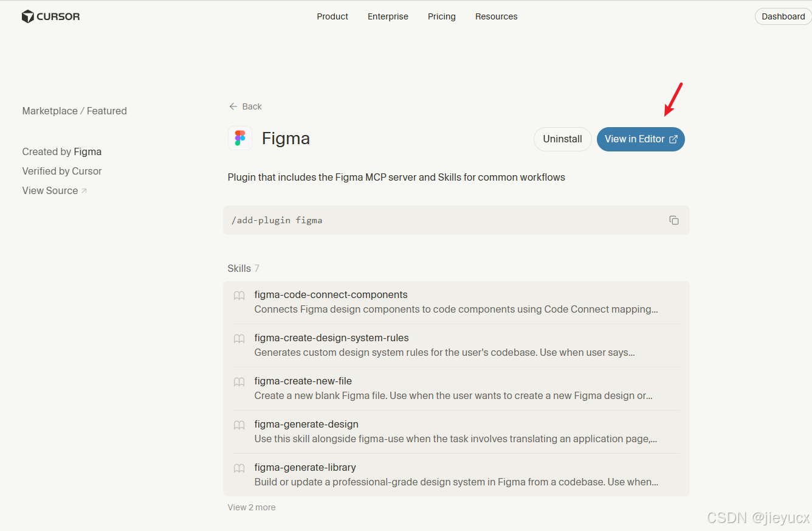Click the Cursor logo in header
This screenshot has width=812, height=531.
(x=51, y=16)
